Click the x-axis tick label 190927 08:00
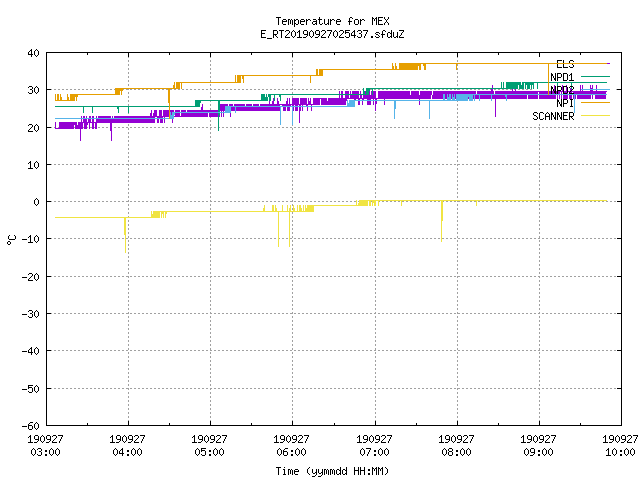 tap(456, 446)
